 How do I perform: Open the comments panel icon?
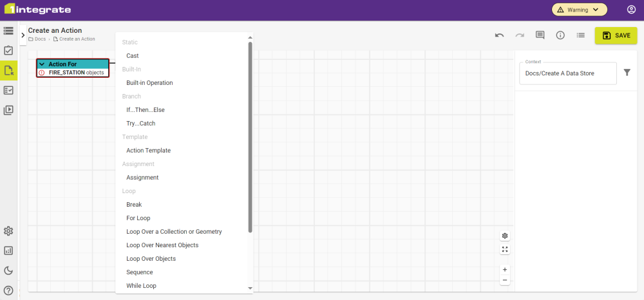(x=540, y=35)
